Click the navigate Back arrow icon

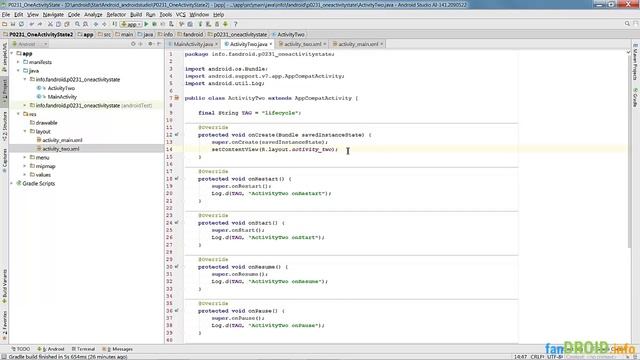point(96,24)
